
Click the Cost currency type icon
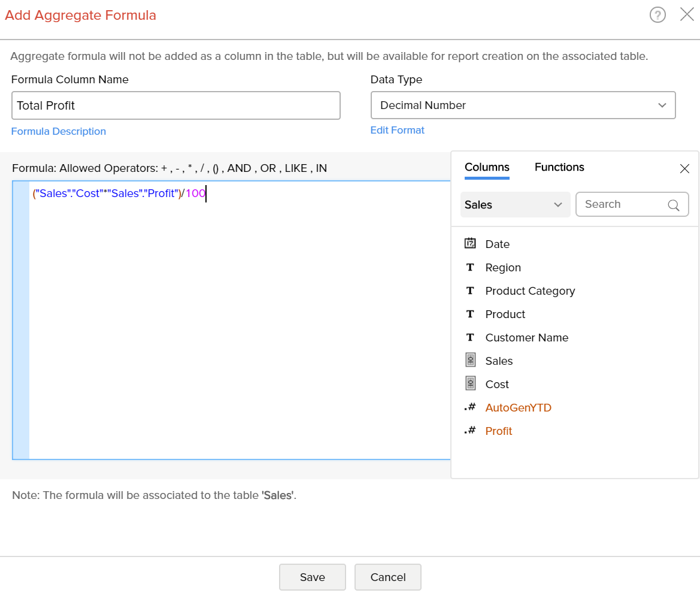(x=470, y=384)
